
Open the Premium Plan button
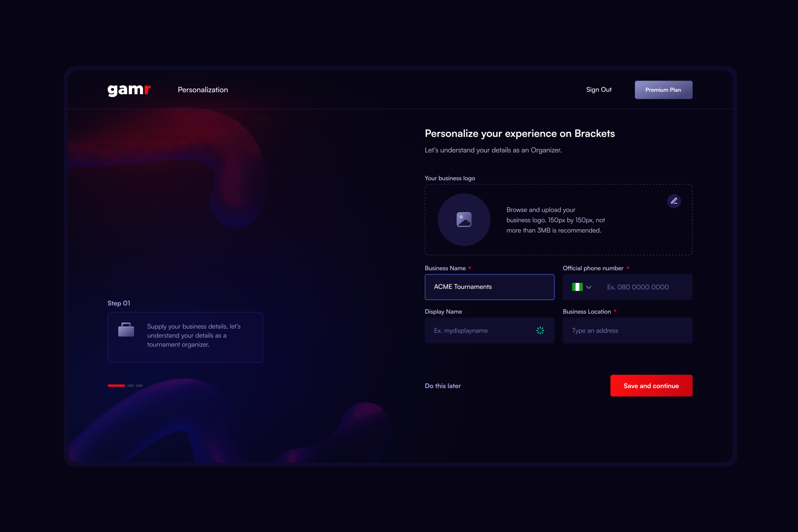[663, 90]
